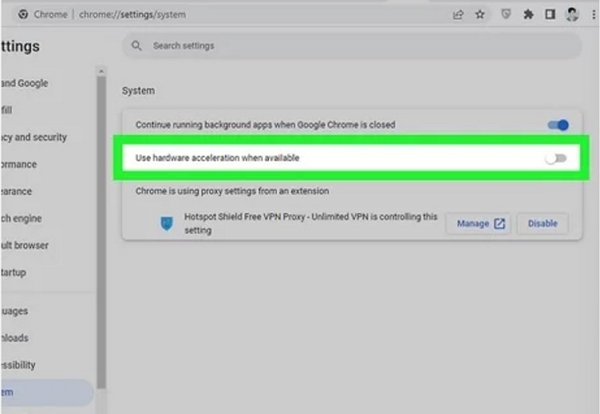This screenshot has width=600, height=414.
Task: Toggle Use hardware acceleration when available switch
Action: pos(556,158)
